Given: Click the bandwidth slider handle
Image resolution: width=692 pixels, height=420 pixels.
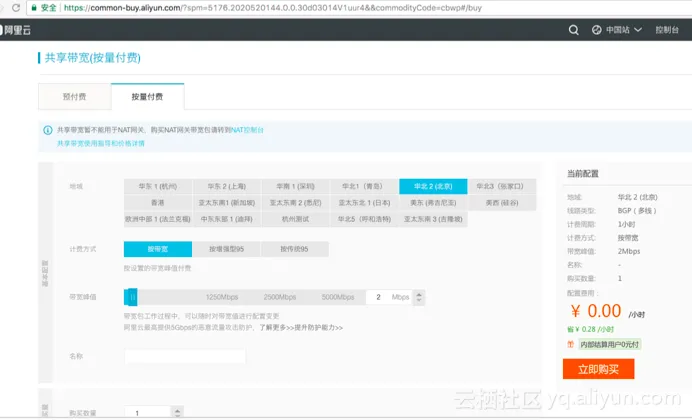Looking at the screenshot, I should (132, 297).
